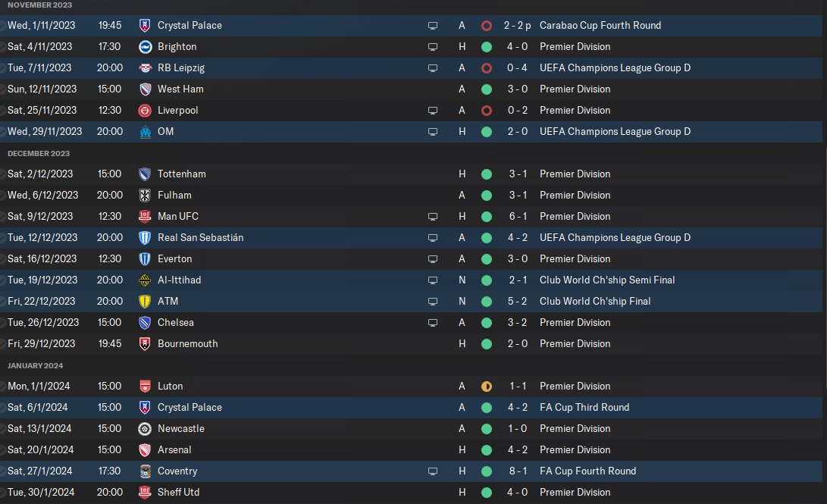This screenshot has height=504, width=827.
Task: Click the Brighton club badge icon
Action: 146,46
